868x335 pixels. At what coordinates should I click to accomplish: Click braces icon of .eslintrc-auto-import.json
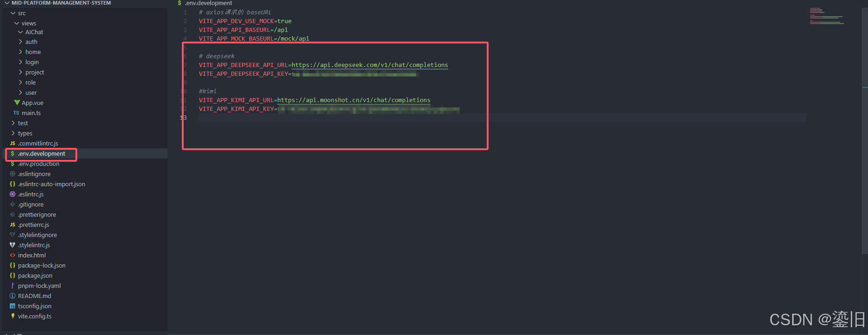[x=12, y=184]
